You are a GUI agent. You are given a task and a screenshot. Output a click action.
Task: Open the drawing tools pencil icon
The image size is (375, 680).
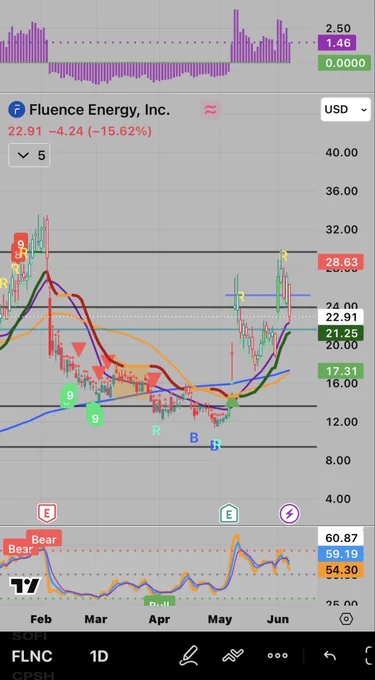(x=189, y=656)
